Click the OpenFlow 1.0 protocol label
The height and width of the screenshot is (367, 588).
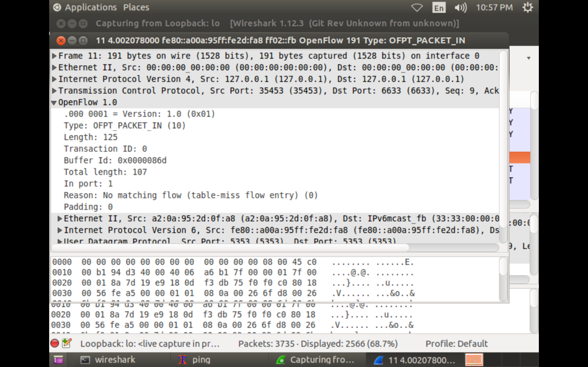click(88, 102)
